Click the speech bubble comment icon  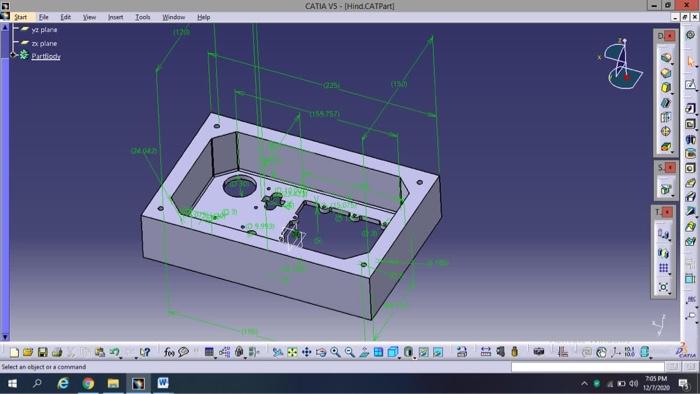point(183,352)
